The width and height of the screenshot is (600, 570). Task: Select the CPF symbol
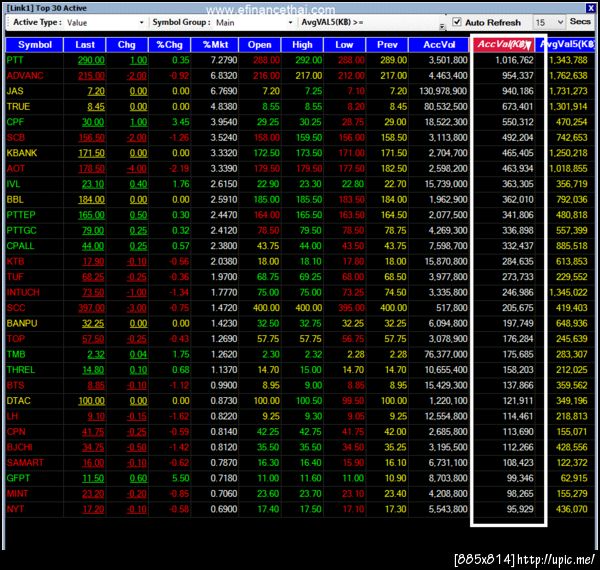(x=15, y=122)
